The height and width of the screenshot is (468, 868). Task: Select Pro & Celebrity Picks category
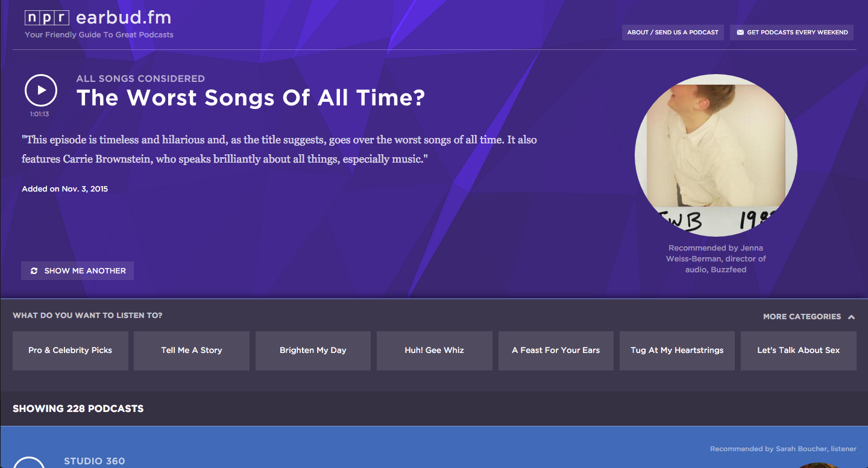click(71, 351)
